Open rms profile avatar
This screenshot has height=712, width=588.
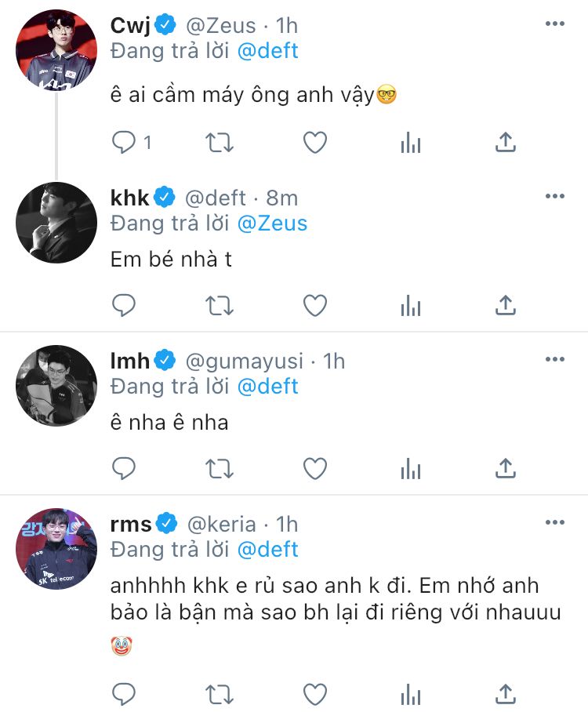tap(56, 549)
